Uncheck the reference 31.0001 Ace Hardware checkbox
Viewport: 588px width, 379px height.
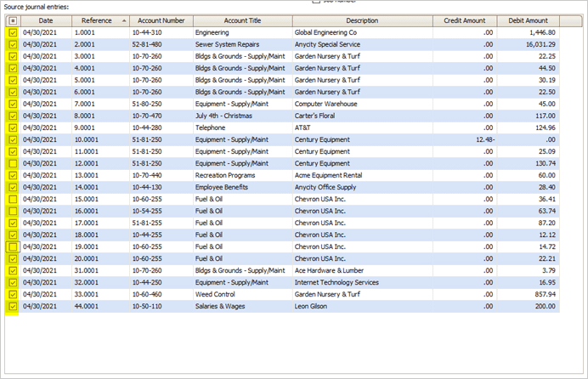click(13, 271)
